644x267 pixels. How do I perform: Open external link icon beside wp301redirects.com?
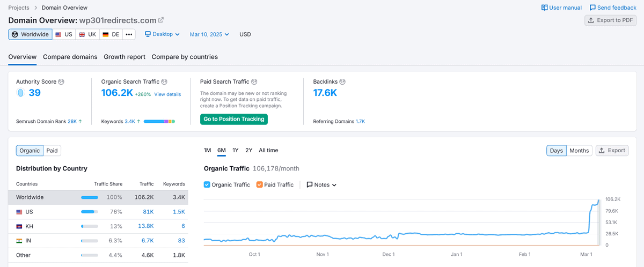(161, 20)
